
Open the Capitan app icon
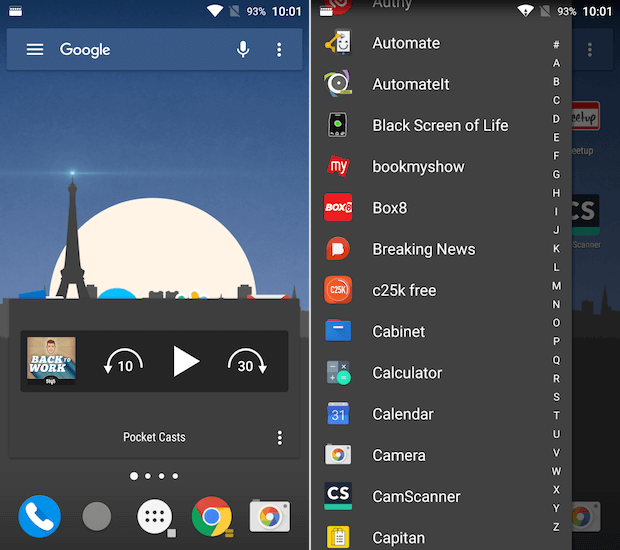[x=338, y=537]
